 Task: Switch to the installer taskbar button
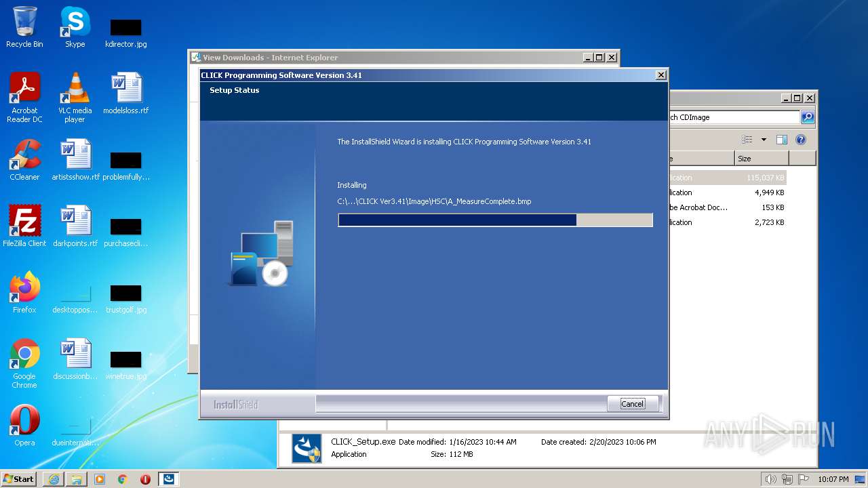tap(168, 479)
